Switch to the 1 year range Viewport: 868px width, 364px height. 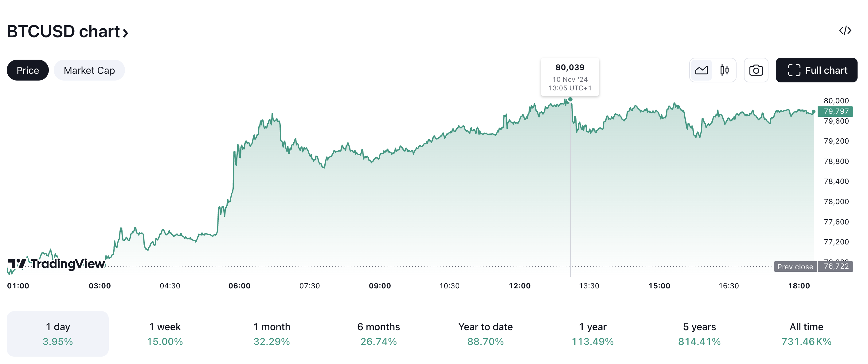pyautogui.click(x=592, y=334)
